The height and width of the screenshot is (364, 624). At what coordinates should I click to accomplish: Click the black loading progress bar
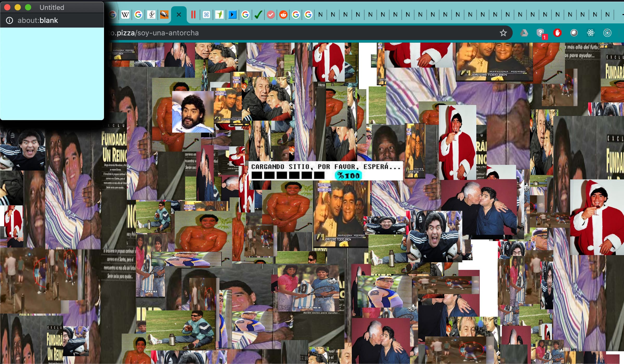[x=288, y=175]
